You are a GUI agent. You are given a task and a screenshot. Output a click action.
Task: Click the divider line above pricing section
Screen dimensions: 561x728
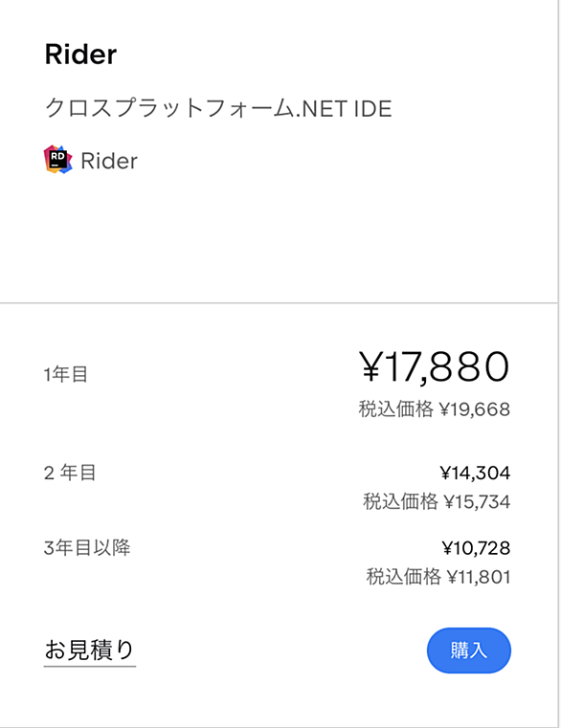pyautogui.click(x=279, y=303)
